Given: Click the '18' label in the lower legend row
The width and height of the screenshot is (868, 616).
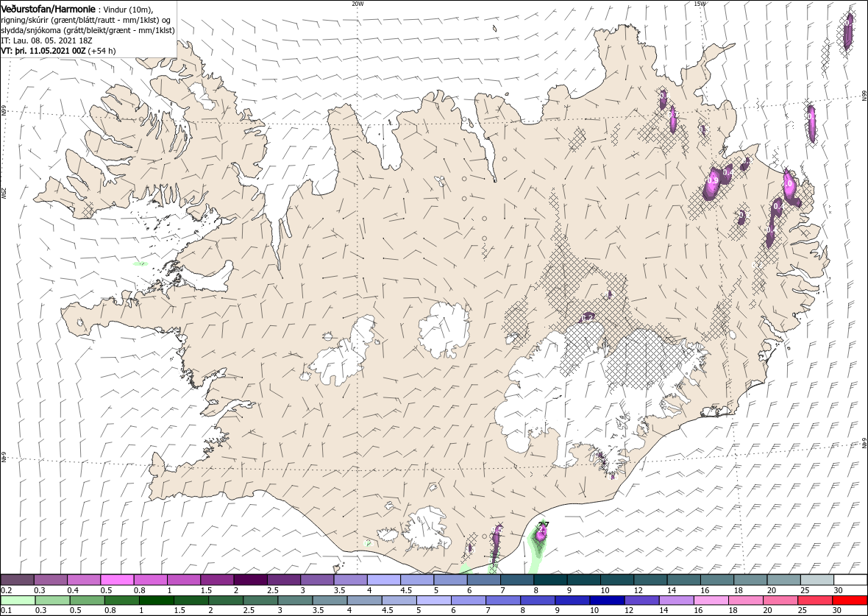Looking at the screenshot, I should pos(733,610).
